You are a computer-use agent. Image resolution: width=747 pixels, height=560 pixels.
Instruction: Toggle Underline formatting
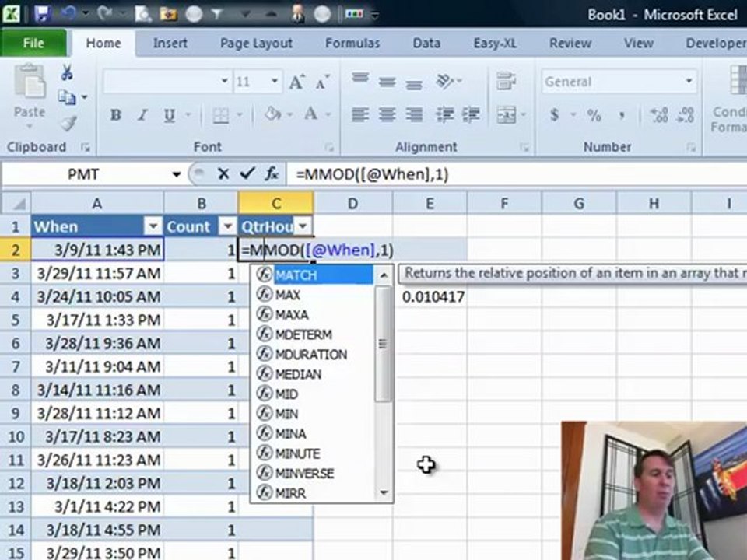pos(169,115)
